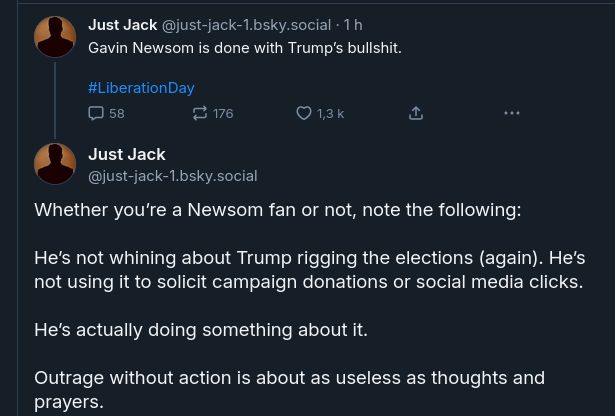
Task: Reply to the Gavin Newsom post
Action: 97,113
